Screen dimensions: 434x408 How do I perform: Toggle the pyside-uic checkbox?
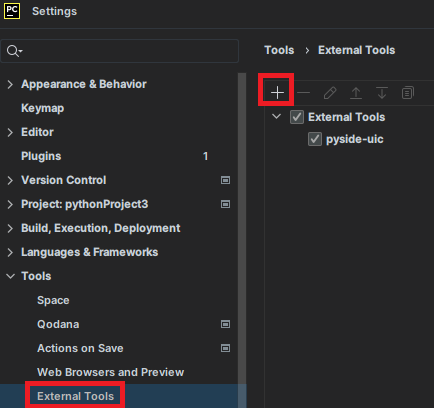click(x=315, y=139)
